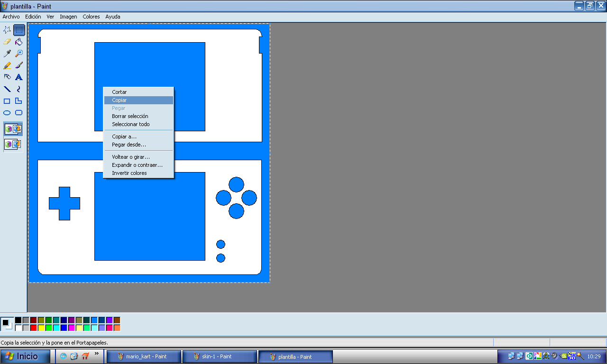Open the Colores menu
Viewport: 607px width, 364px height.
(91, 17)
